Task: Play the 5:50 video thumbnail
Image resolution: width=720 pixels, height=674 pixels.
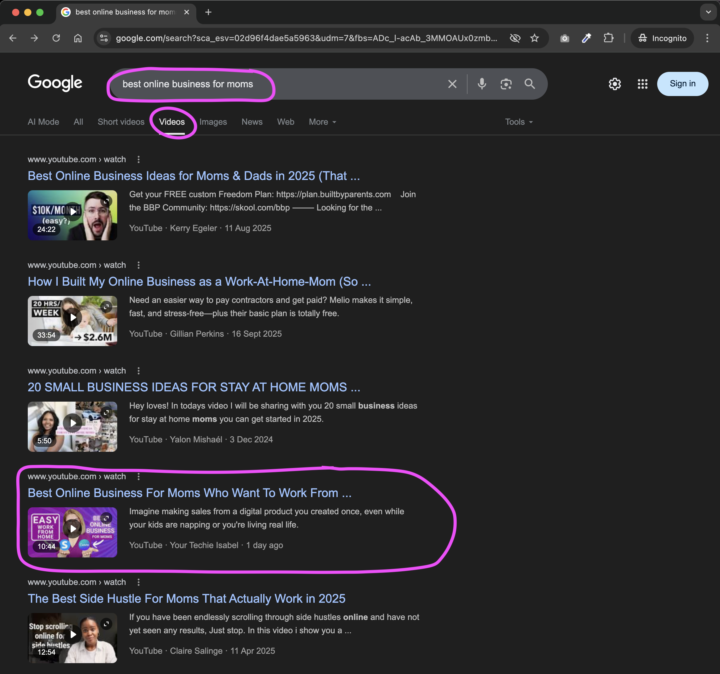Action: coord(73,427)
